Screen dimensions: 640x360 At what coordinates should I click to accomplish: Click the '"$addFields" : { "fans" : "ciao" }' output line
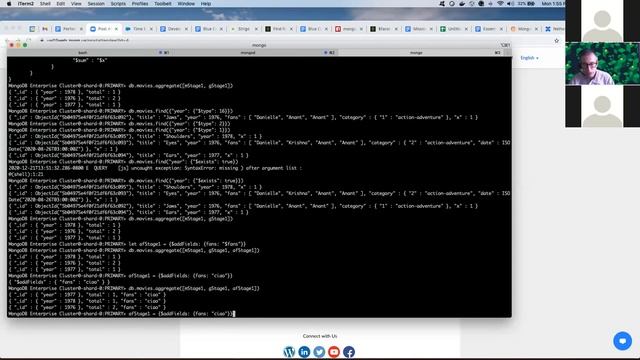pos(59,282)
